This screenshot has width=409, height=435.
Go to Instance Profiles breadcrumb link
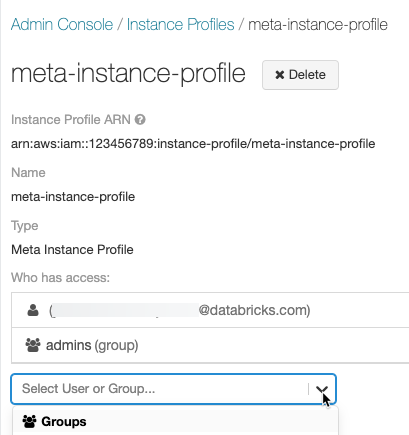tap(181, 25)
